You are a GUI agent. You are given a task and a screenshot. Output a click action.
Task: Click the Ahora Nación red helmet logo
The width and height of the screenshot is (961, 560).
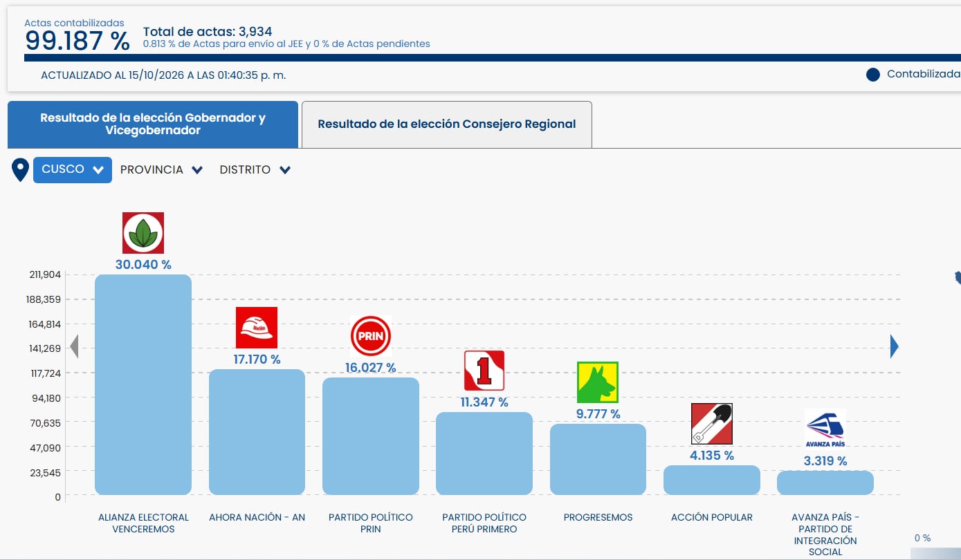(257, 328)
